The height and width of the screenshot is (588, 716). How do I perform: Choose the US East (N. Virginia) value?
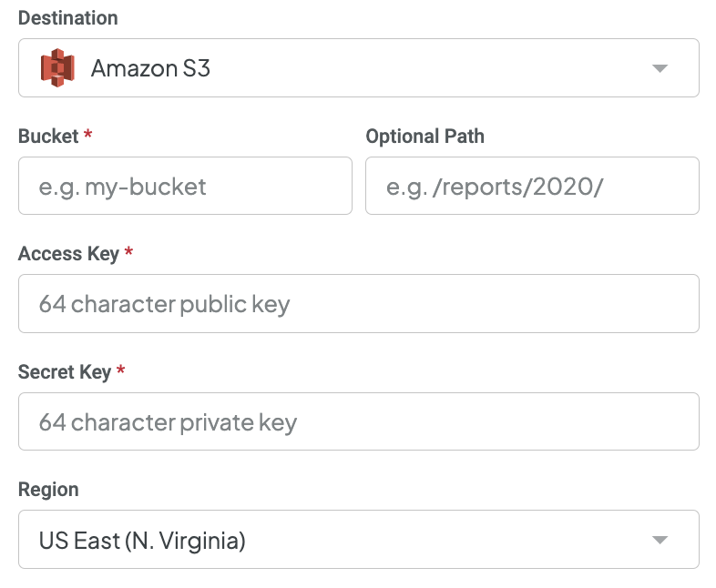pyautogui.click(x=142, y=541)
